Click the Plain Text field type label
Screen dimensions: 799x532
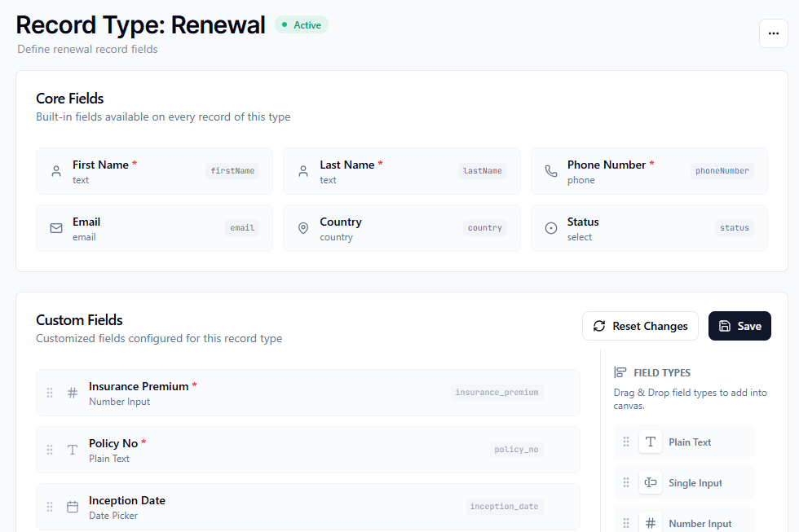point(690,442)
